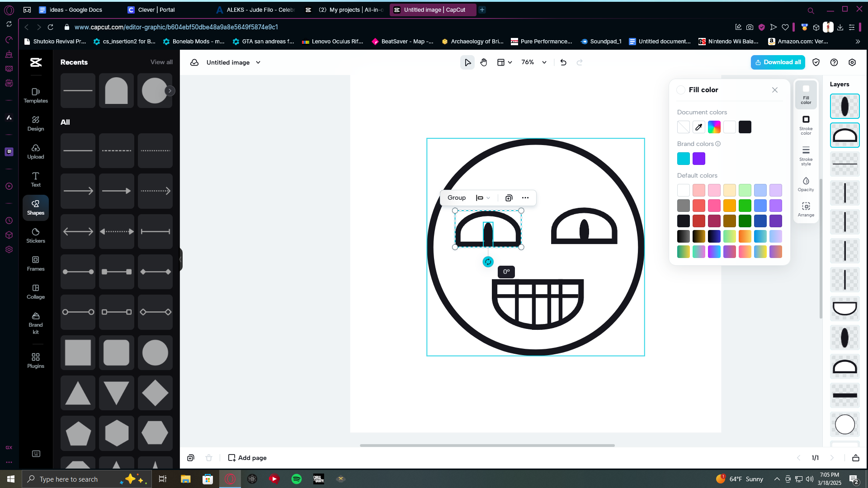Viewport: 868px width, 488px height.
Task: Click the rotate handle below selection
Action: tap(488, 262)
